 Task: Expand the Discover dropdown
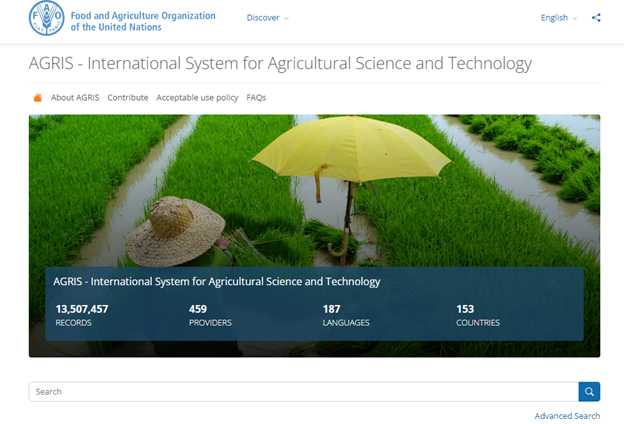click(x=267, y=18)
